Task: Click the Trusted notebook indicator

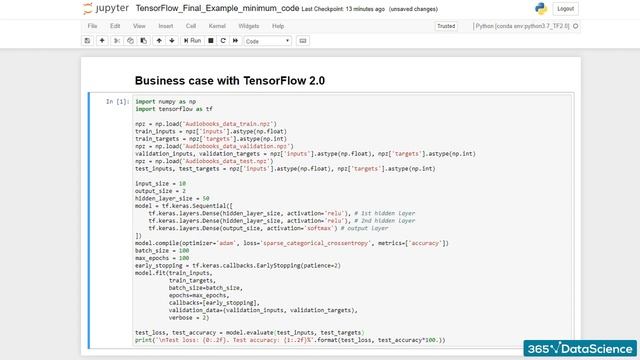Action: [x=446, y=26]
